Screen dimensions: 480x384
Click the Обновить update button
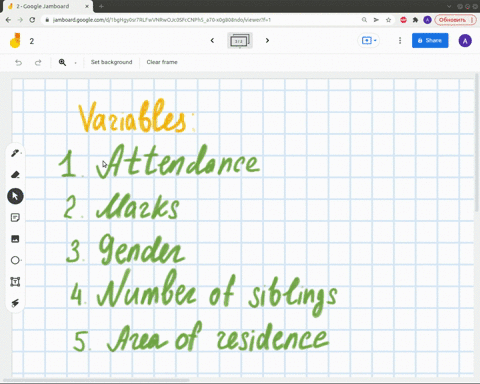[455, 20]
